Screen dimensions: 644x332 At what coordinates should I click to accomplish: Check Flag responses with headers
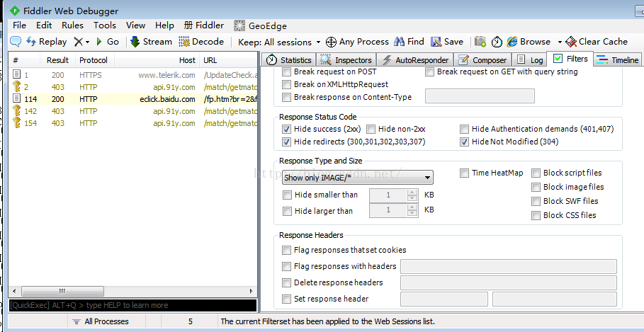pyautogui.click(x=286, y=267)
